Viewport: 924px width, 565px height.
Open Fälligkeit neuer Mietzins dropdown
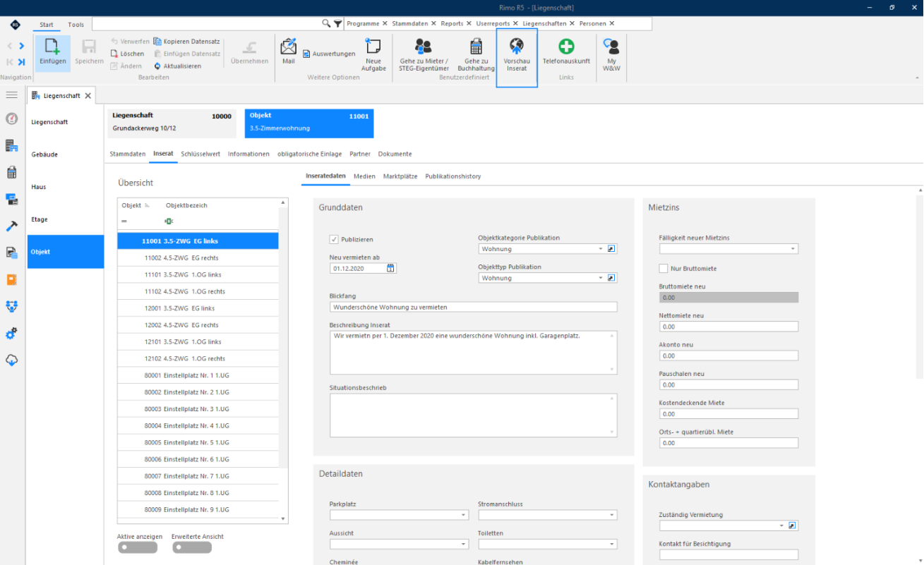793,249
